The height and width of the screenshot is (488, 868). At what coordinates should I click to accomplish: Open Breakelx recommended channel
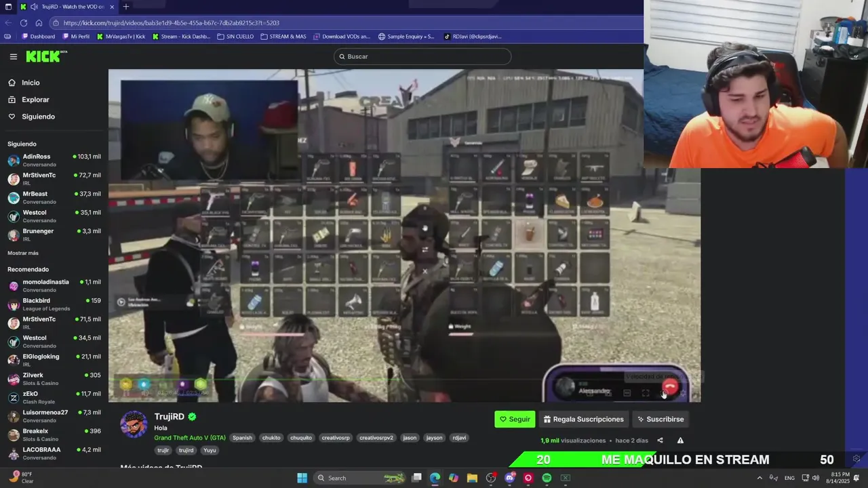[x=54, y=434]
